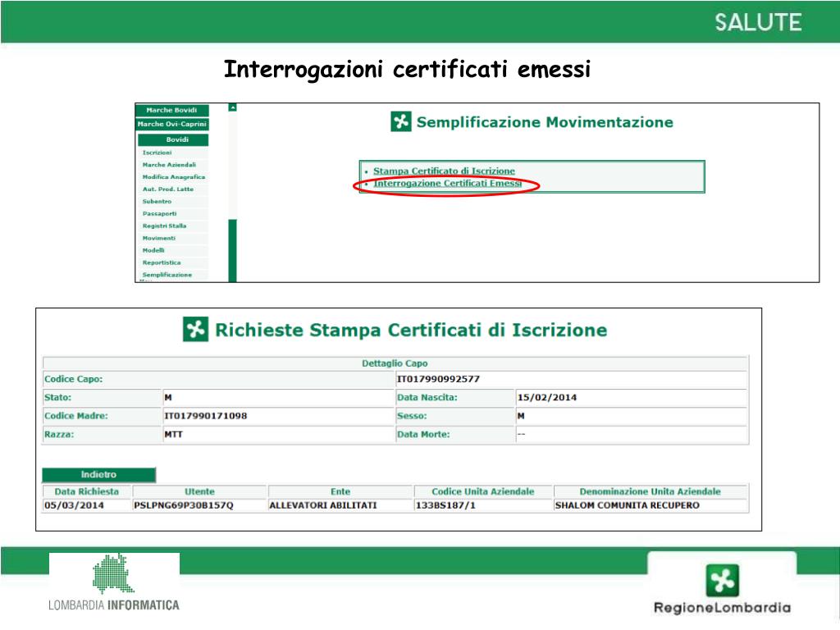Click the Regione Lombardia logo beside Semplificazione Movimentazione

(x=400, y=122)
